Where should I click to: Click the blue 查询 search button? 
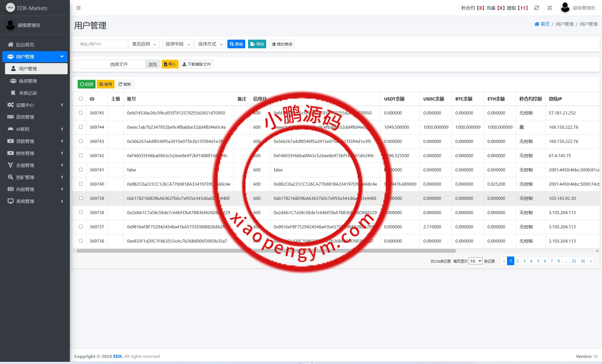pos(236,44)
